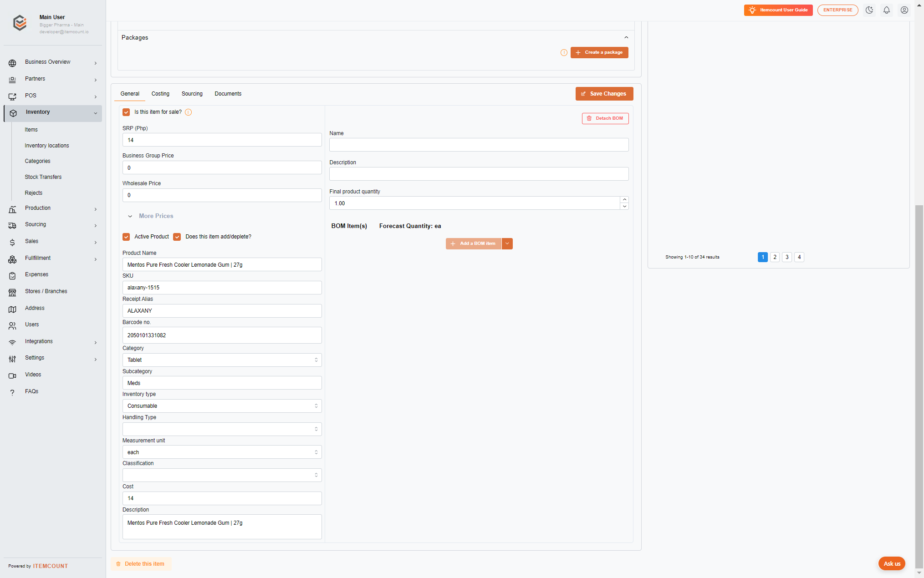
Task: Switch to the Documents tab
Action: coord(228,94)
